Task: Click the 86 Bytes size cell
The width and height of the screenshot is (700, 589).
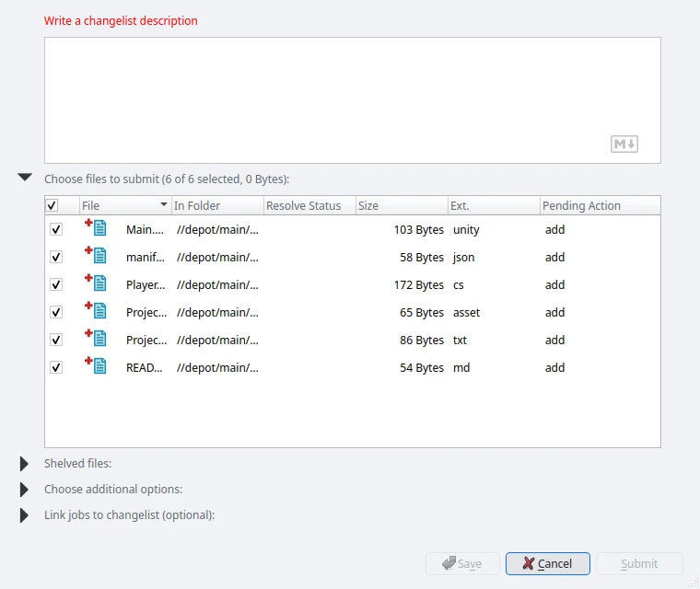Action: [422, 341]
